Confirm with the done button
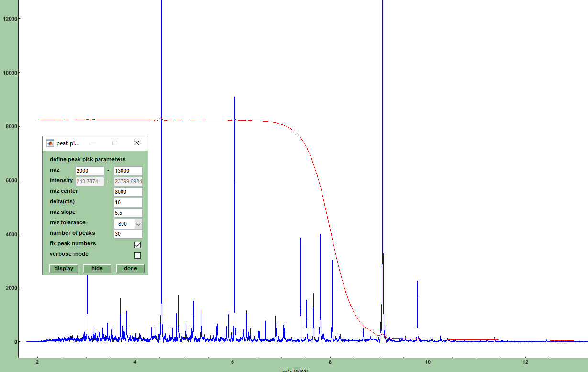Screen dimensions: 588x372 tap(130, 268)
